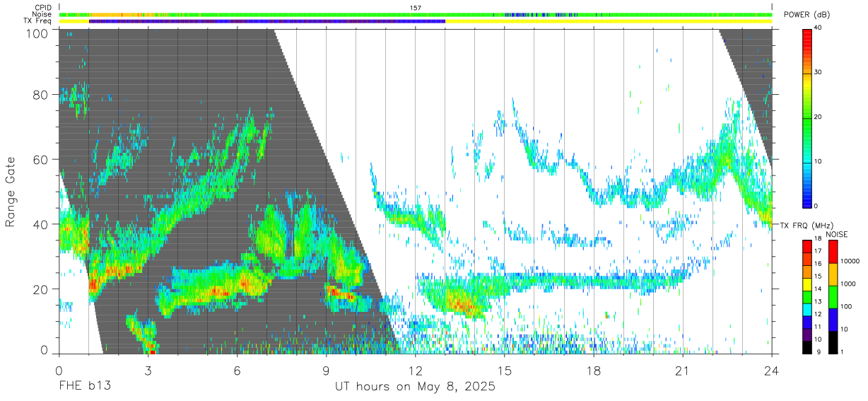Click the range gate tick label 80
The width and height of the screenshot is (868, 401).
[x=41, y=94]
